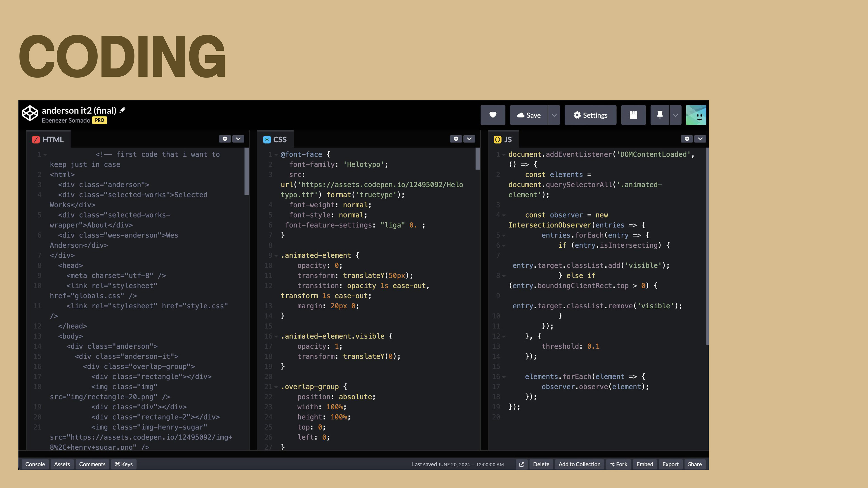This screenshot has width=868, height=488.
Task: Open HTML editor settings gear
Action: click(225, 139)
